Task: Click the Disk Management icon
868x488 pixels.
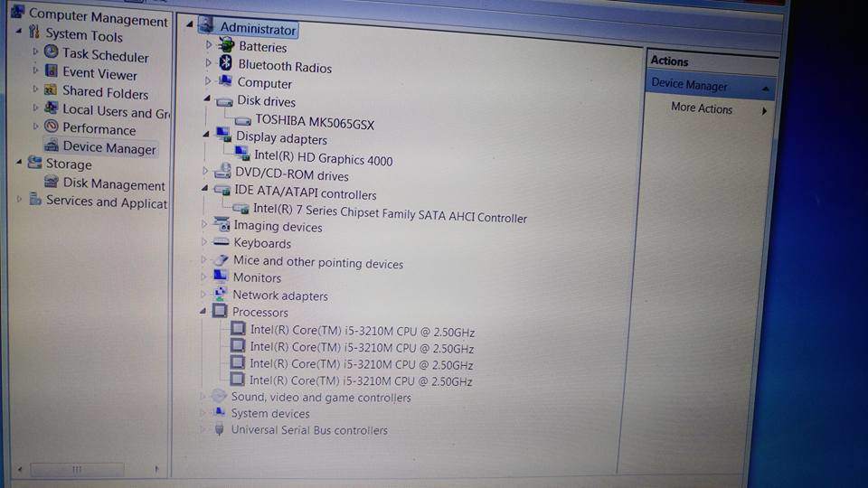Action: point(51,181)
